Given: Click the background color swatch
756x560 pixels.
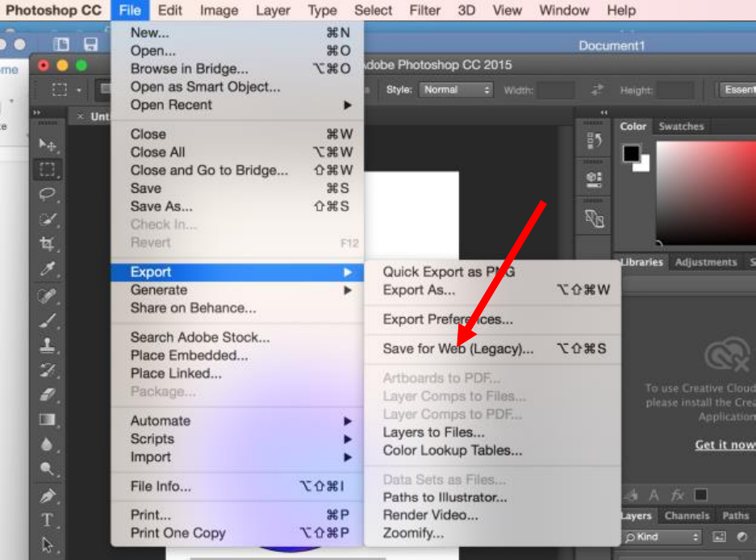Looking at the screenshot, I should point(644,165).
